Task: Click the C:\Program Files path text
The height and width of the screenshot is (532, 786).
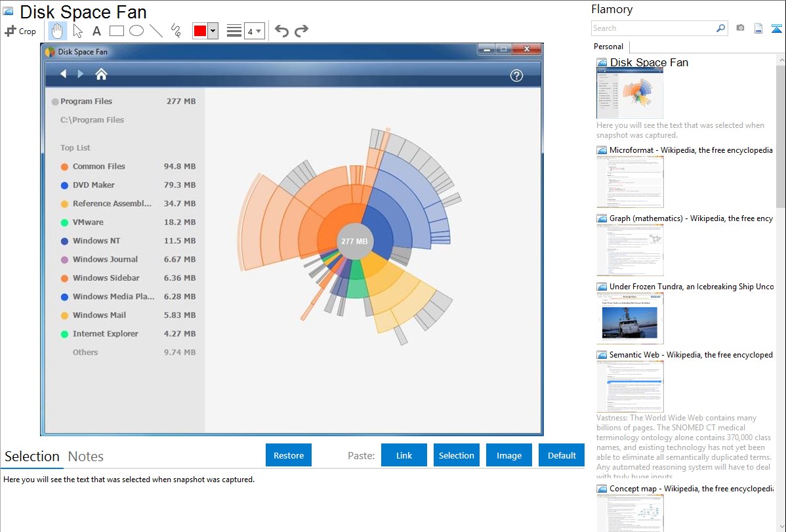Action: [x=93, y=120]
